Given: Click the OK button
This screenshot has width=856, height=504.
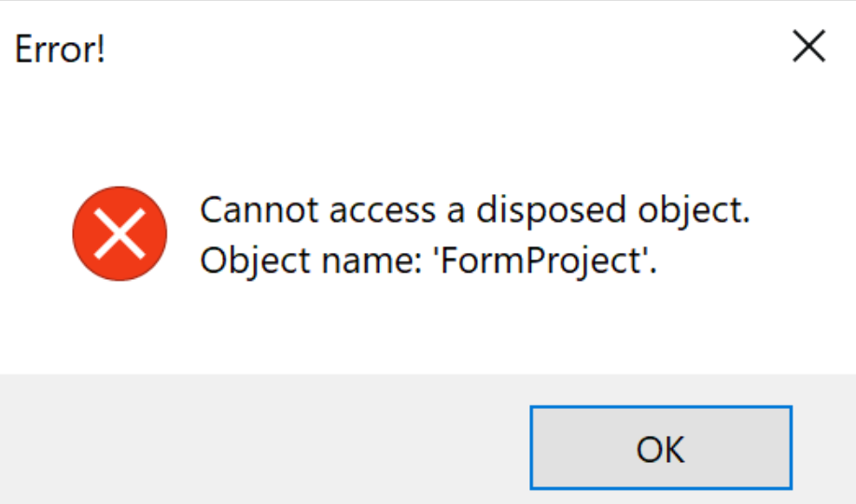Looking at the screenshot, I should pos(661,448).
